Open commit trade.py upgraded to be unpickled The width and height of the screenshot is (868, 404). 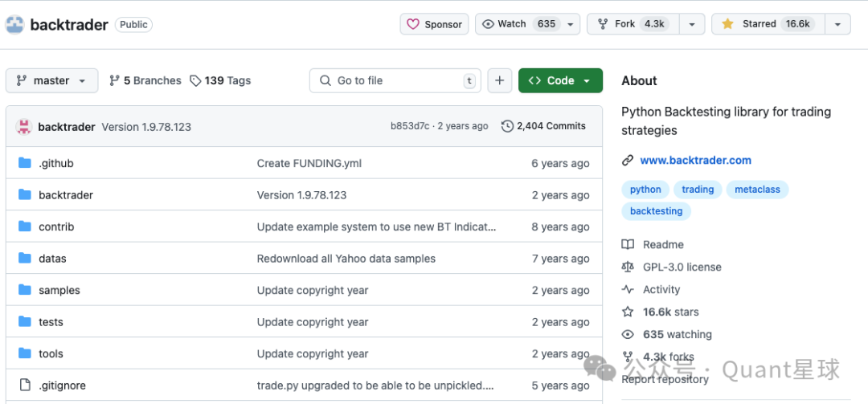(375, 386)
